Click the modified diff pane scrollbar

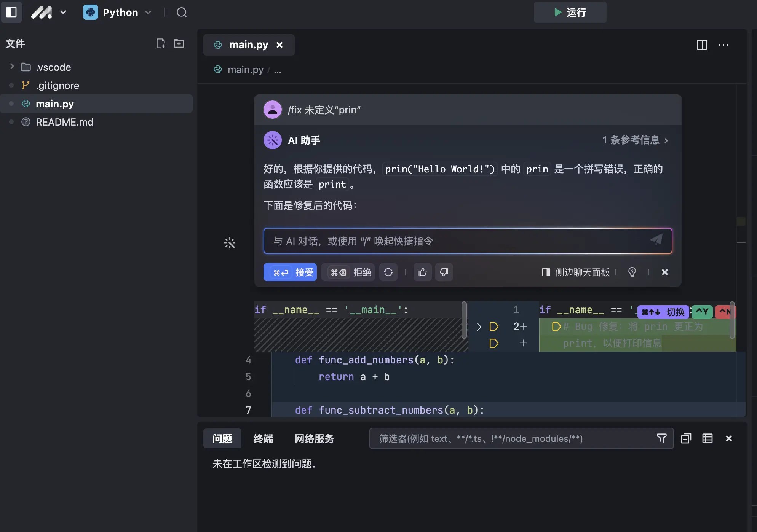point(732,320)
